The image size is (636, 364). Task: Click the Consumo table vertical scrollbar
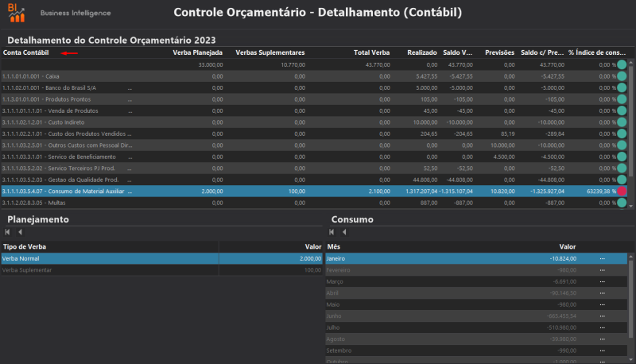tap(630, 298)
